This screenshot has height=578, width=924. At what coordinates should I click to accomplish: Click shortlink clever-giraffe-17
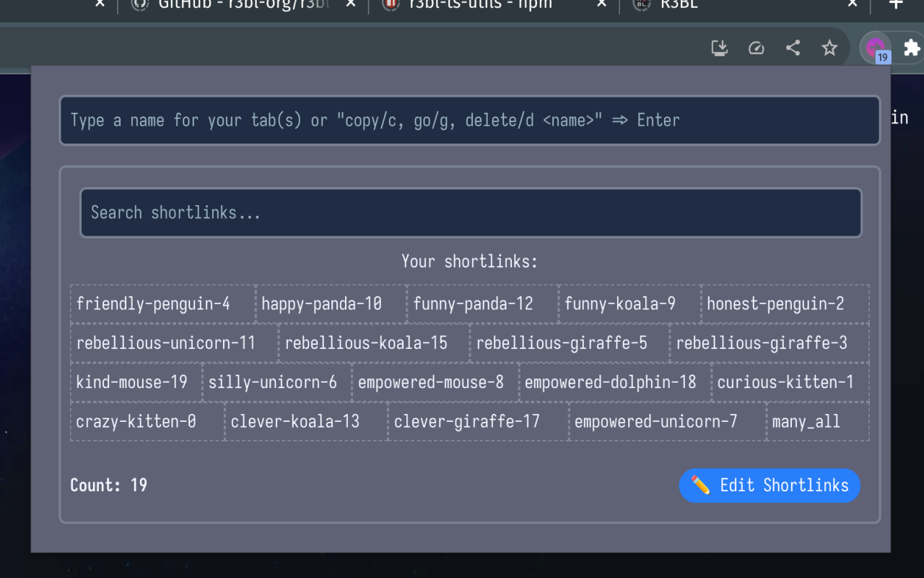coord(479,421)
